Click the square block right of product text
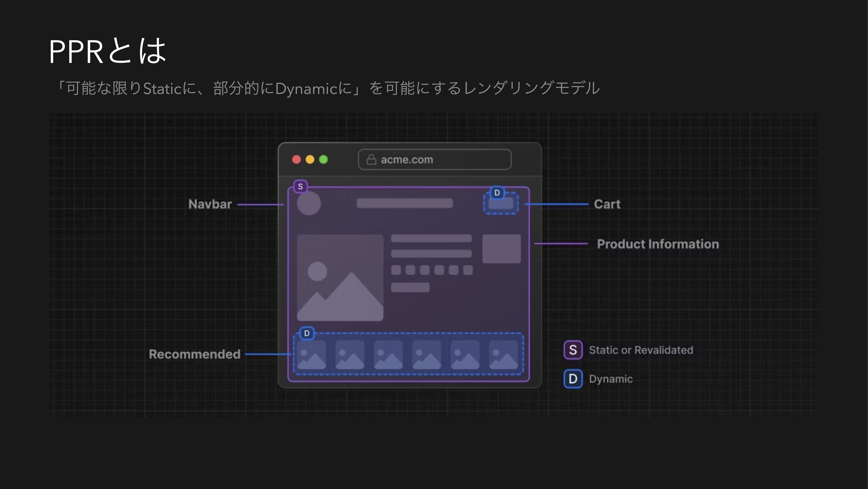 [501, 249]
